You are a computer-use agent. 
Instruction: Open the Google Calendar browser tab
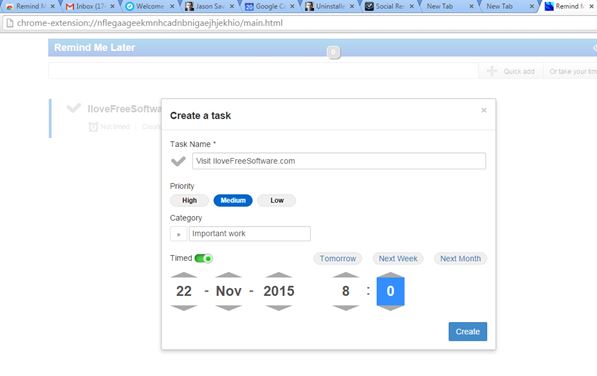[270, 6]
